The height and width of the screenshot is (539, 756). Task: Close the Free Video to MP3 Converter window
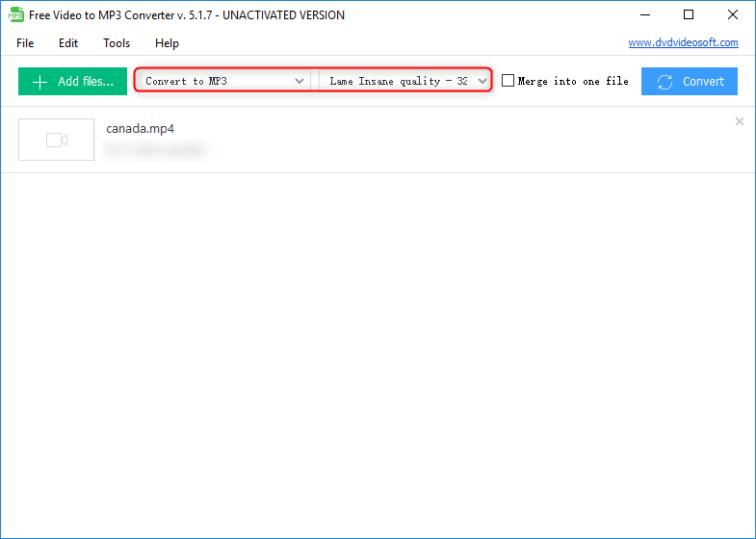732,15
